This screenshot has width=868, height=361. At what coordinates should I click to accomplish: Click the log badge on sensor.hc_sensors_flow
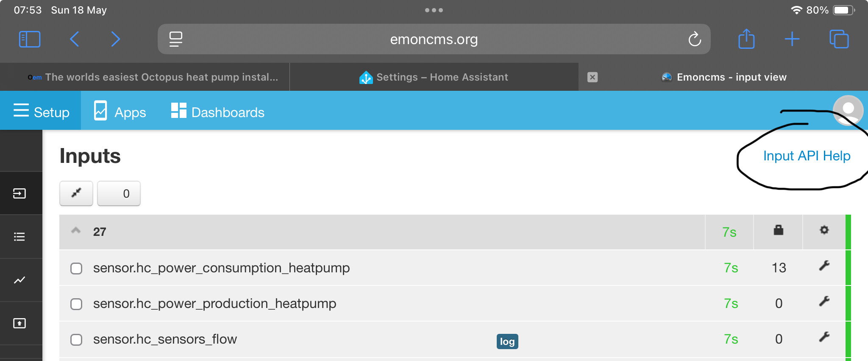click(x=507, y=341)
